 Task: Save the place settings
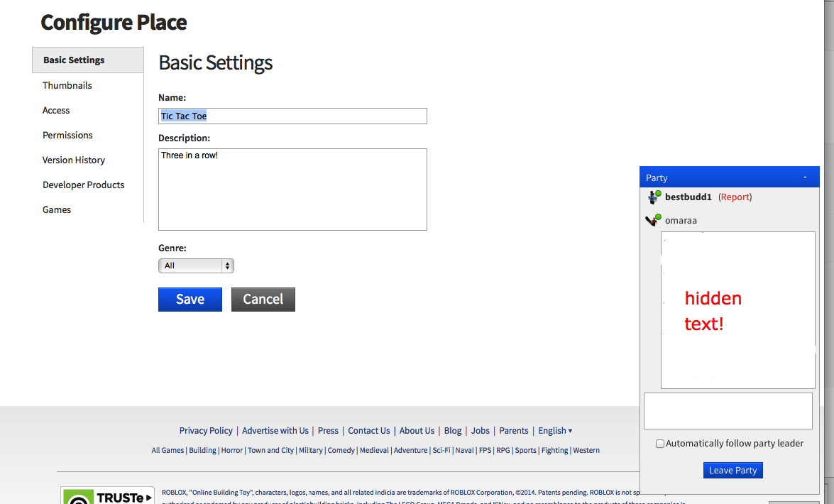click(190, 300)
